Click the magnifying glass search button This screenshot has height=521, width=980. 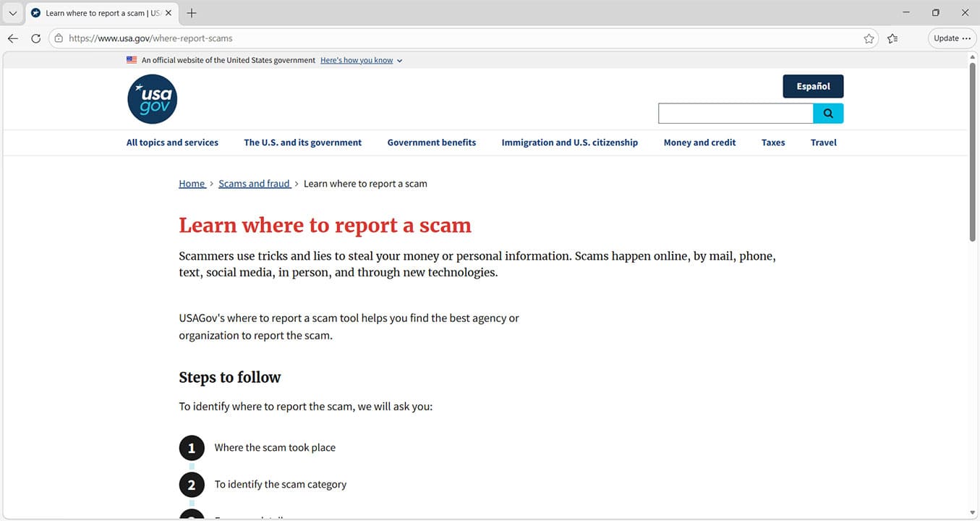[x=828, y=114]
